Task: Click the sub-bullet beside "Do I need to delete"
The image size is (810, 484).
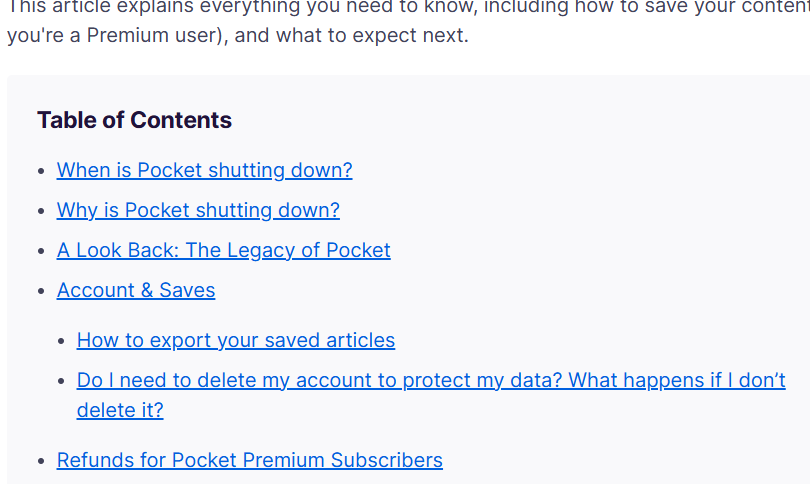Action: [x=61, y=381]
